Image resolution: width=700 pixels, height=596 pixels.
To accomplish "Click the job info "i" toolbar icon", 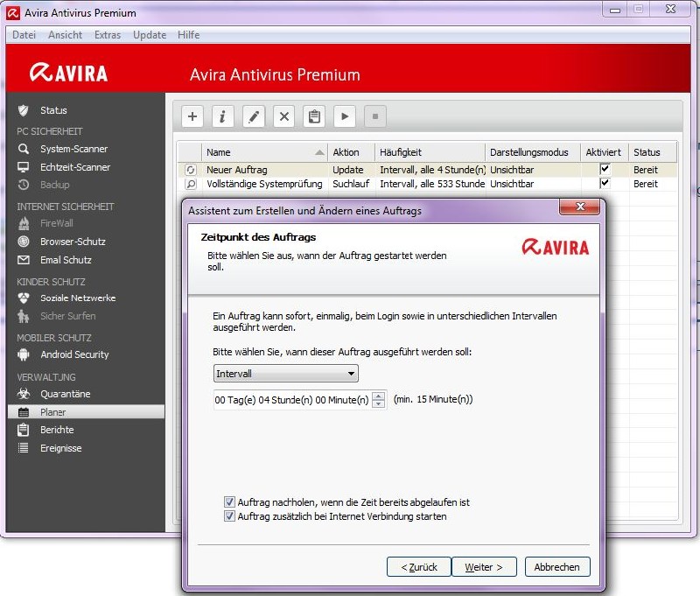I will point(223,116).
